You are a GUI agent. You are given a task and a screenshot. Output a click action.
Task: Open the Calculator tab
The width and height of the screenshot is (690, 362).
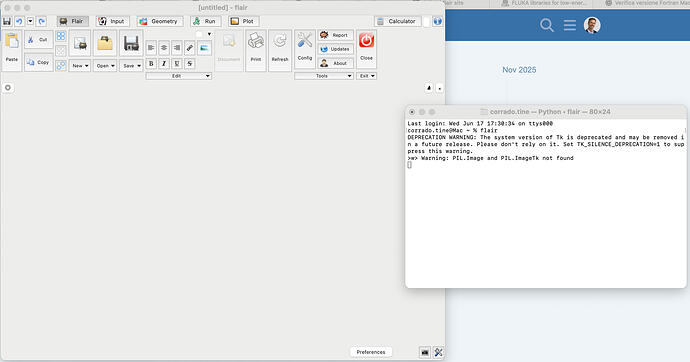pyautogui.click(x=397, y=21)
